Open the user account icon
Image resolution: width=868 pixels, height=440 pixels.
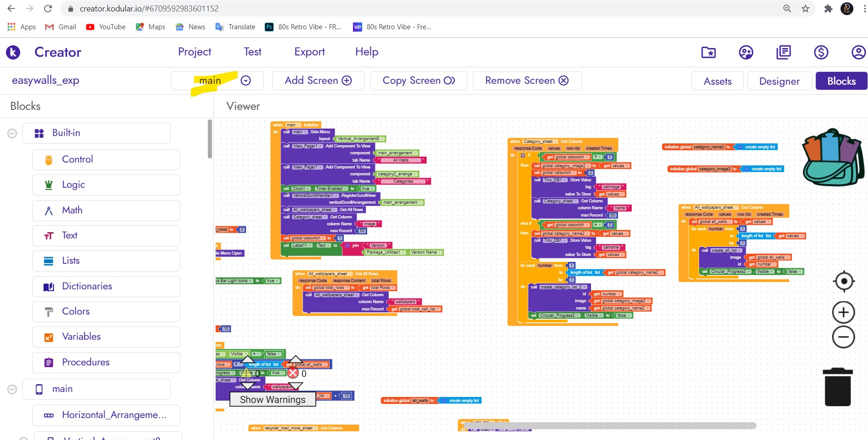pyautogui.click(x=858, y=53)
